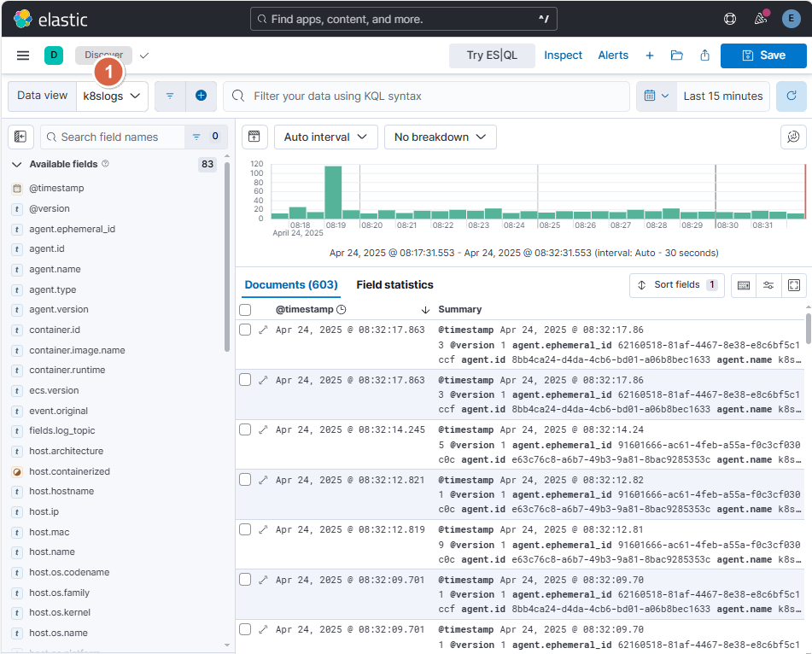Click the tall histogram bar near 08:19
Screen dimensions: 812x654
point(333,192)
